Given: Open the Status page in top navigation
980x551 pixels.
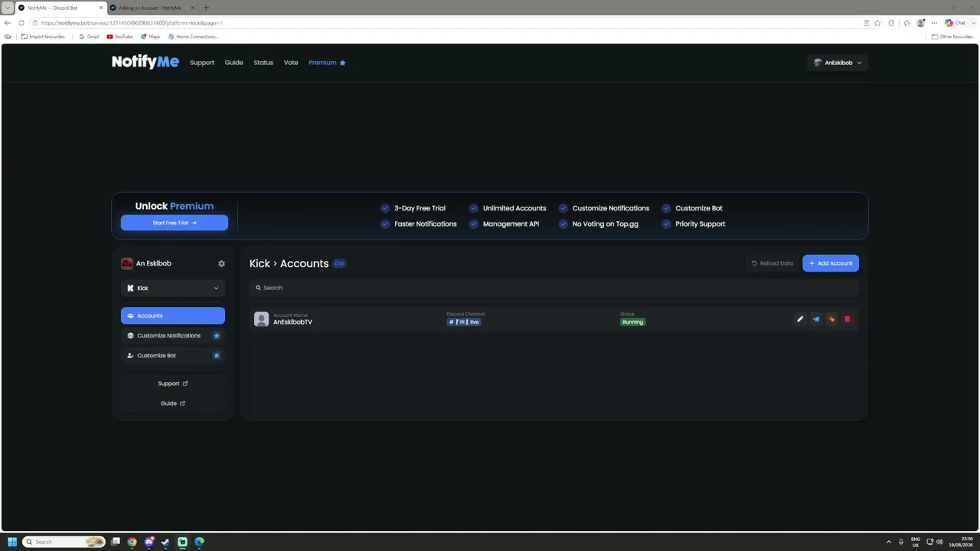Looking at the screenshot, I should point(263,63).
